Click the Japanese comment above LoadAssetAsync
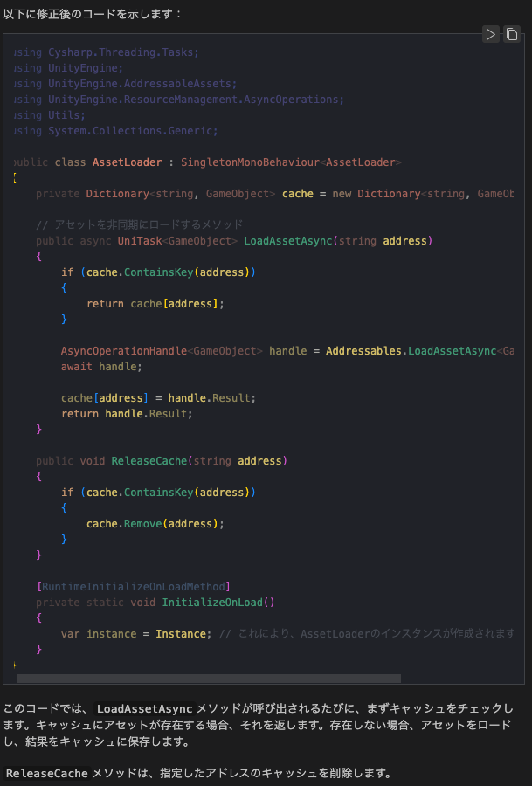Screen dimensions: 532x786 140,224
